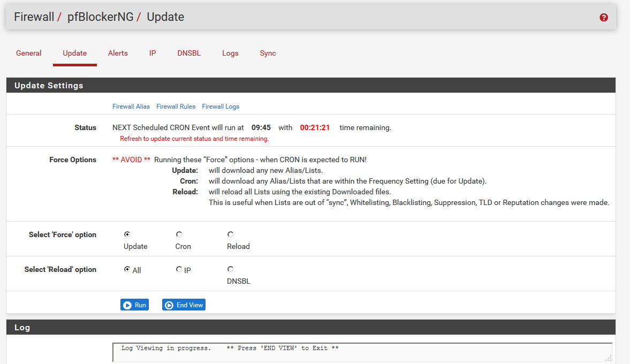Image resolution: width=630 pixels, height=364 pixels.
Task: Open the IP tab
Action: pos(152,54)
